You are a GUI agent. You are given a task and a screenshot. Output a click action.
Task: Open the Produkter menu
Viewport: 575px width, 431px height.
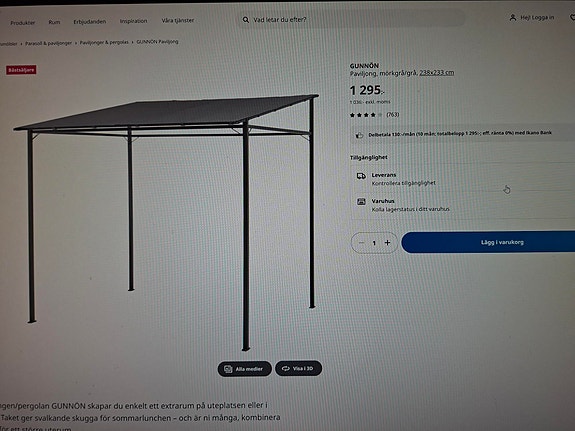click(x=23, y=23)
